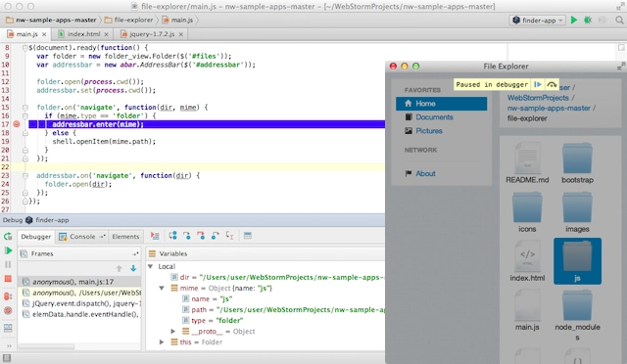
Task: Collapse the code fold at line 15
Action: tap(24, 107)
